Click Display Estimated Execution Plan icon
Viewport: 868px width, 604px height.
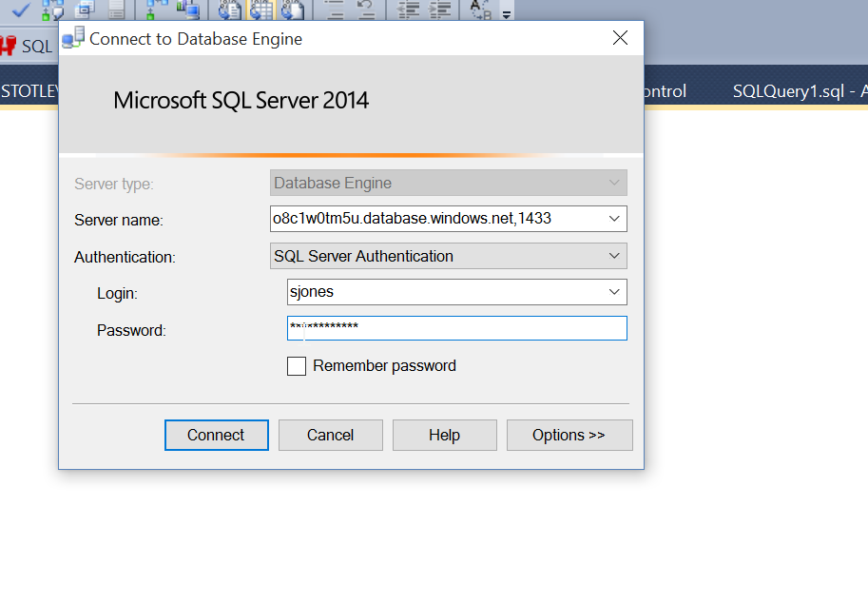point(53,10)
